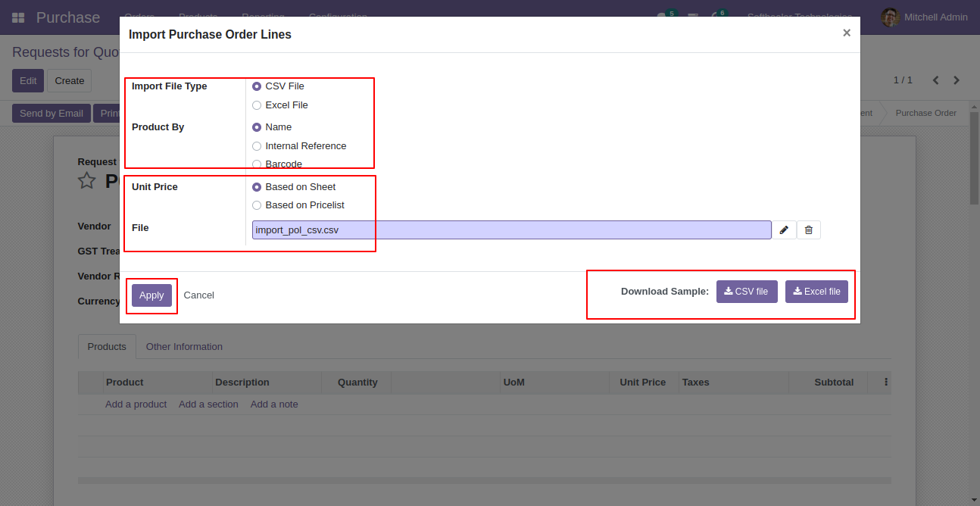980x506 pixels.
Task: Toggle favorite star on the purchase order
Action: [x=87, y=180]
